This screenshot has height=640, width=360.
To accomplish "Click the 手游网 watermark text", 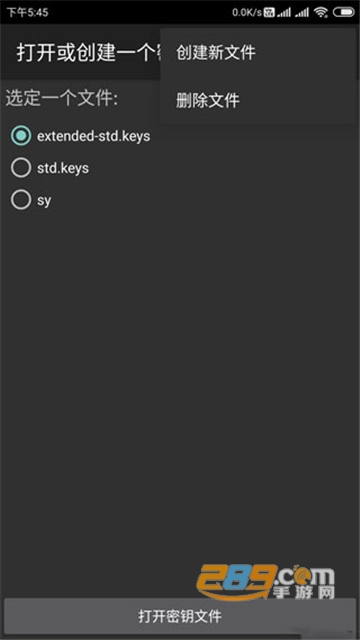I will click(x=304, y=592).
